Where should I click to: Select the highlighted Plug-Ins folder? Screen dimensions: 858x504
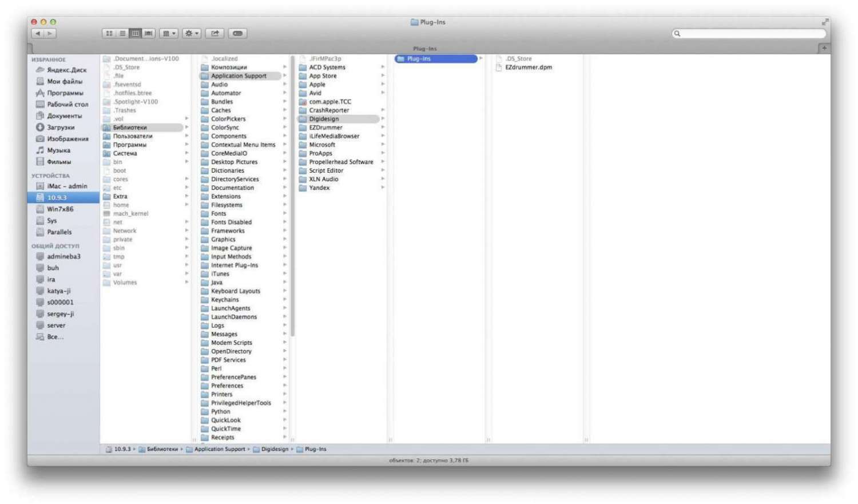(436, 58)
